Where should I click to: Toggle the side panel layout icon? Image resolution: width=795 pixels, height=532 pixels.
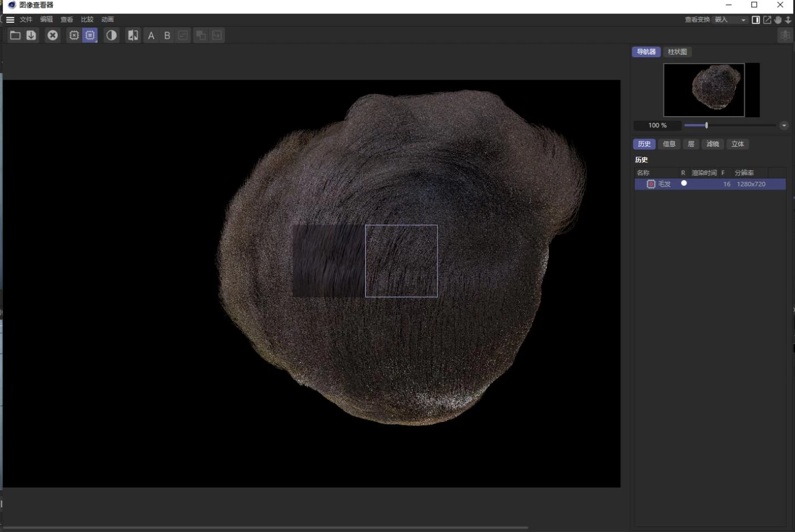[x=756, y=20]
